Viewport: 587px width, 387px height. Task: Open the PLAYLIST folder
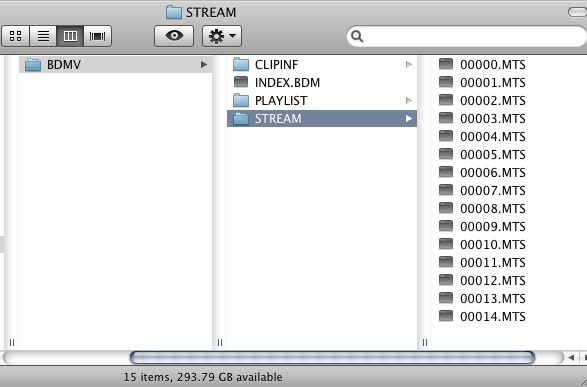(322, 100)
